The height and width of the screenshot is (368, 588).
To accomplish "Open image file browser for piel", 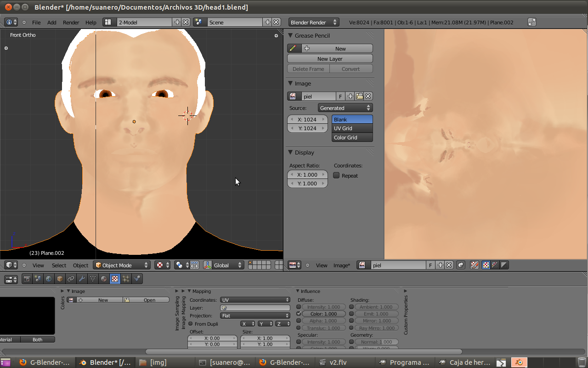I will (359, 96).
